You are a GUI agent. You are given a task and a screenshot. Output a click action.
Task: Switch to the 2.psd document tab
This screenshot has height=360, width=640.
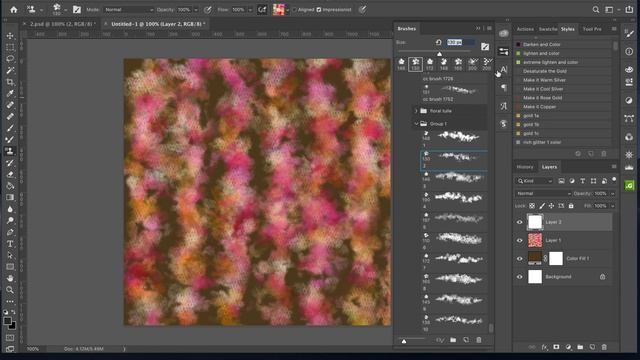[61, 24]
